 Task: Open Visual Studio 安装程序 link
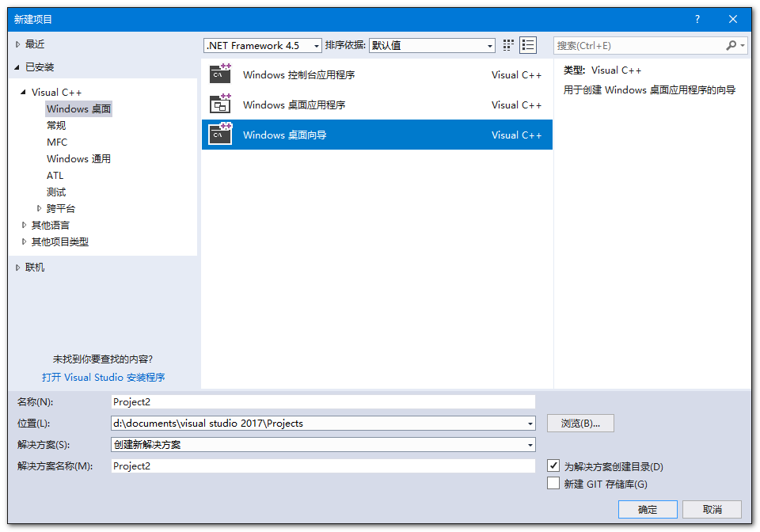tap(103, 377)
